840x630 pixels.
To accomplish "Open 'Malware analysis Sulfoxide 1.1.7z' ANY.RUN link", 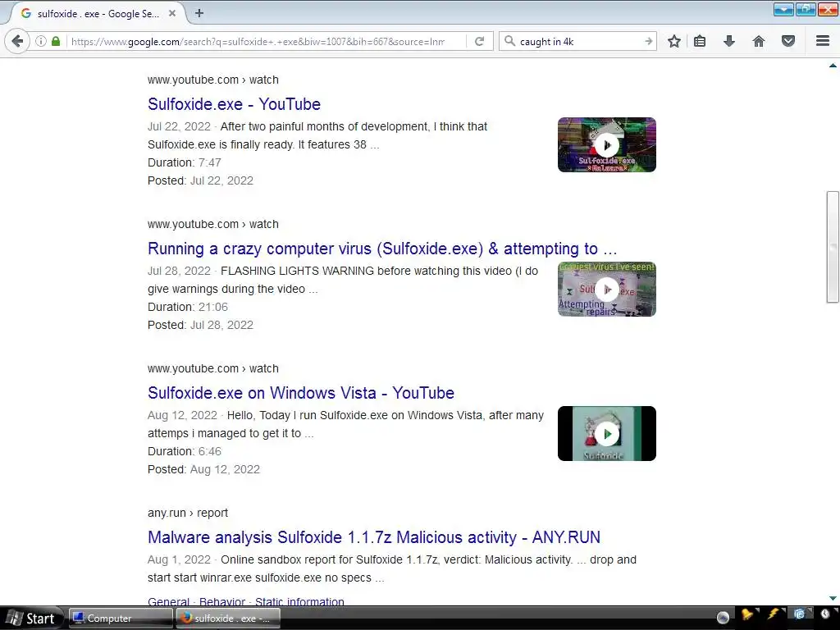I will point(374,536).
